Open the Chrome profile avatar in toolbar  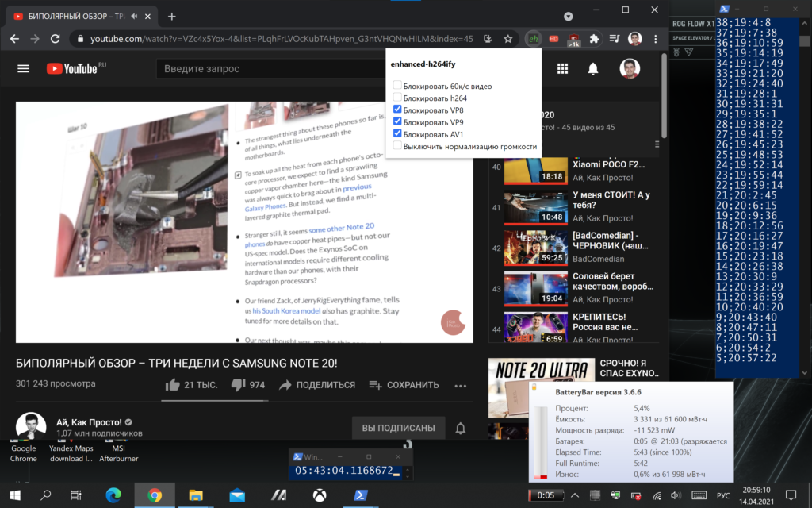click(x=635, y=39)
